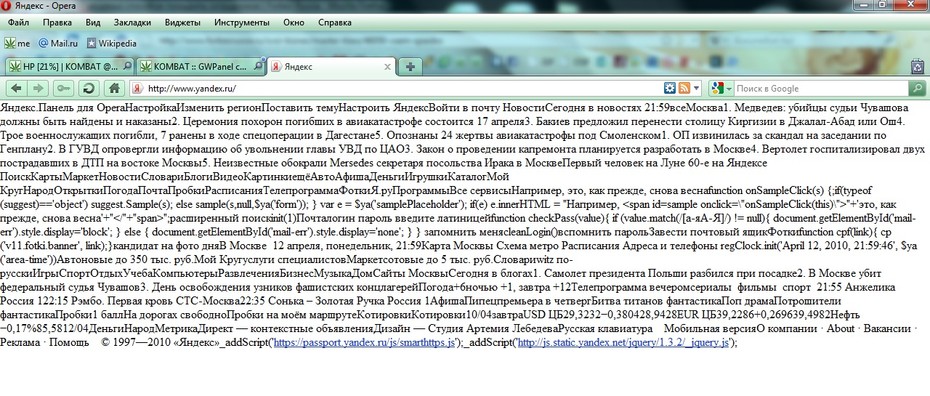The height and width of the screenshot is (396, 930).
Task: Click the text 'Мобильная версия'
Action: 710,328
